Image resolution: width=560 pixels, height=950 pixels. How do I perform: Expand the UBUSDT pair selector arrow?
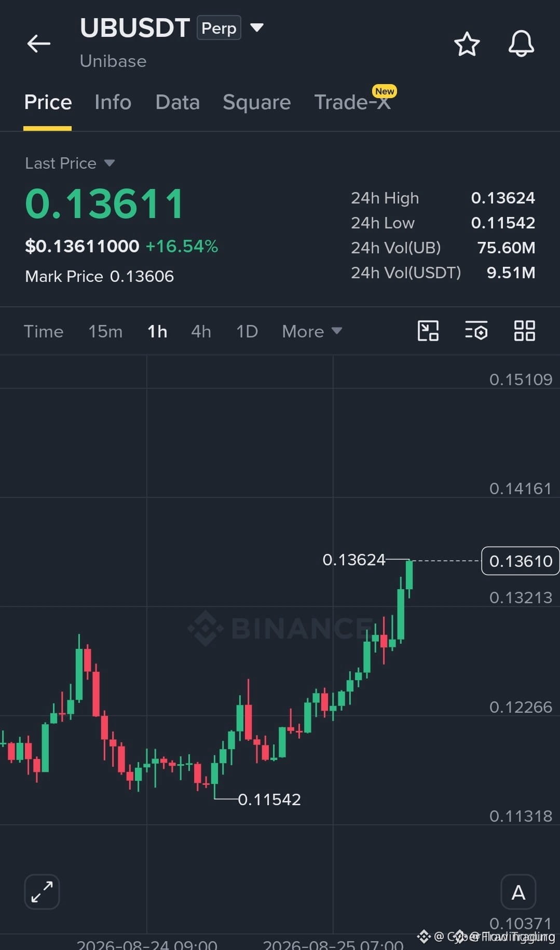[x=257, y=27]
